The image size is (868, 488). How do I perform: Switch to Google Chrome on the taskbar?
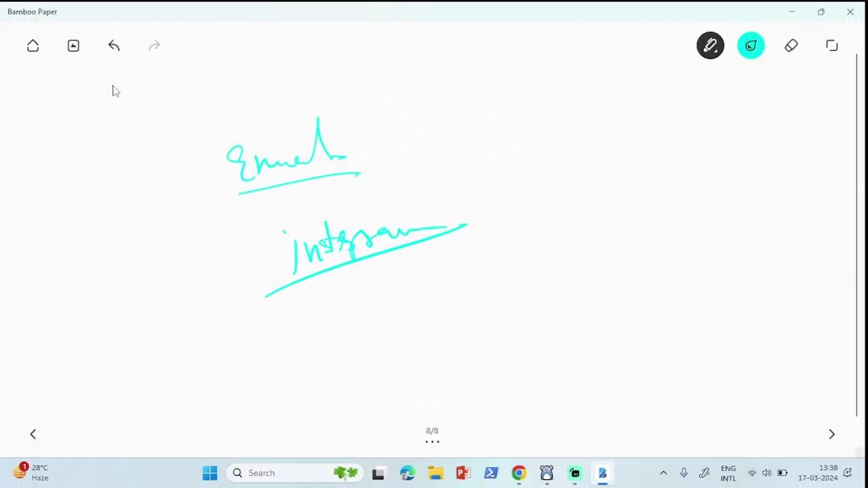tap(519, 472)
